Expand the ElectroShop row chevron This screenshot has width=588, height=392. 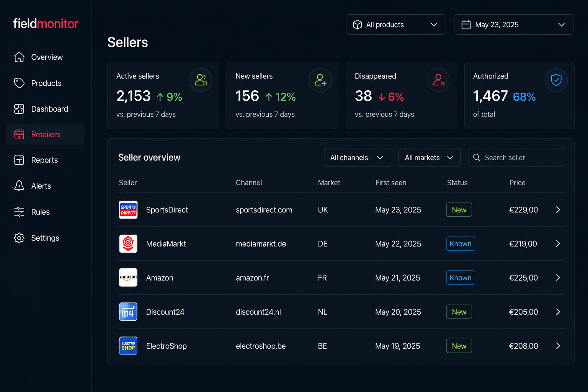coord(558,346)
